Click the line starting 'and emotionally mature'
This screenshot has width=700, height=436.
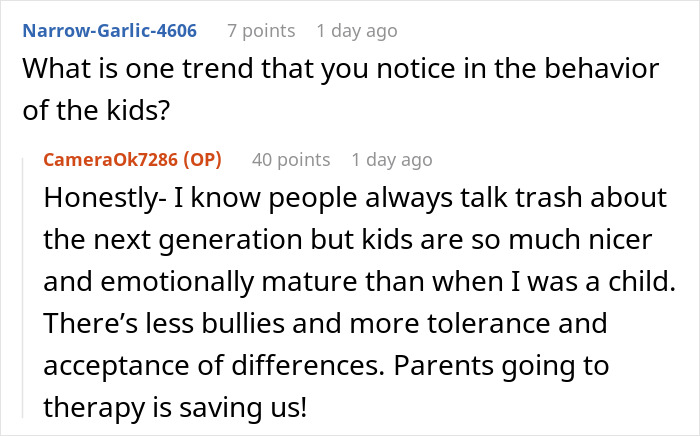[x=357, y=281]
